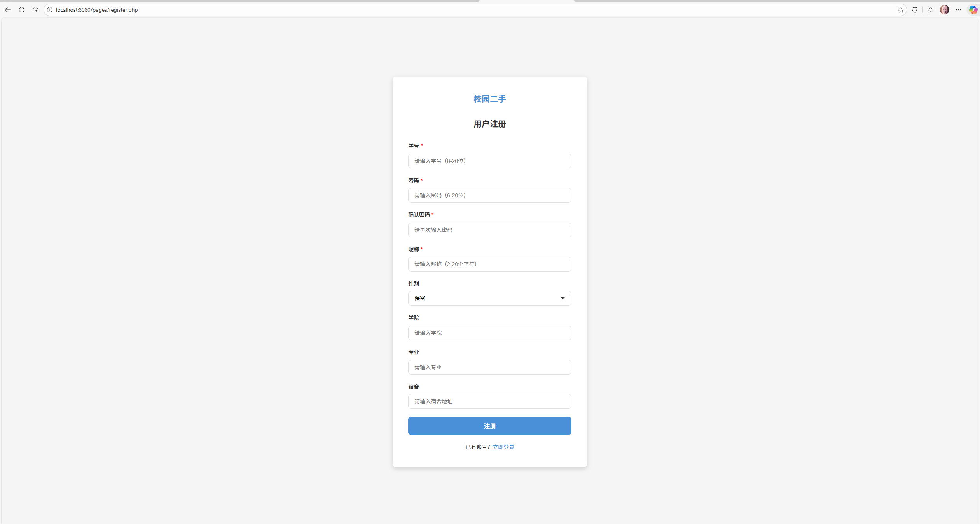Viewport: 980px width, 524px height.
Task: Click the 注册 register button
Action: coord(489,426)
